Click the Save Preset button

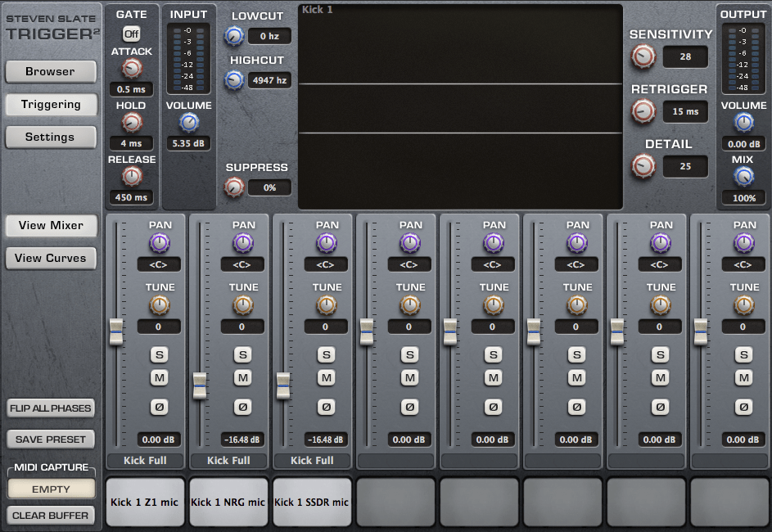[51, 440]
